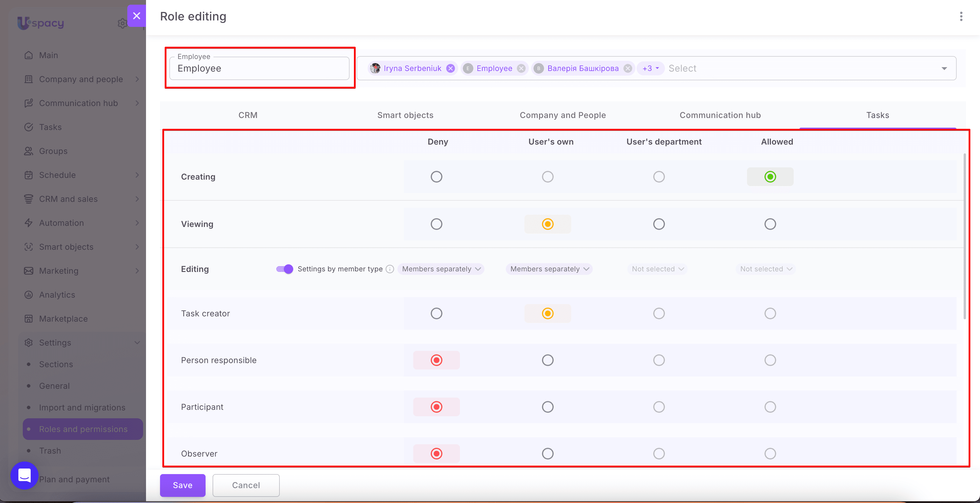Close the Role editing panel
Screen dimensions: 980x503
(137, 15)
